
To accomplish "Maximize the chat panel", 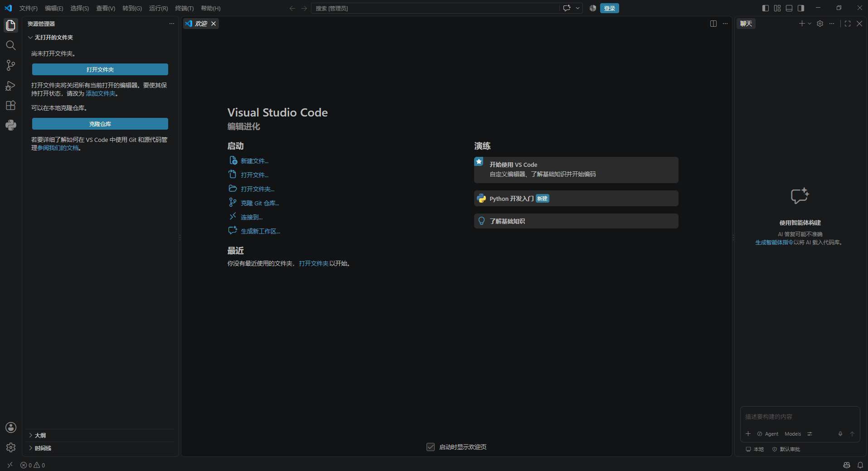I will 848,24.
